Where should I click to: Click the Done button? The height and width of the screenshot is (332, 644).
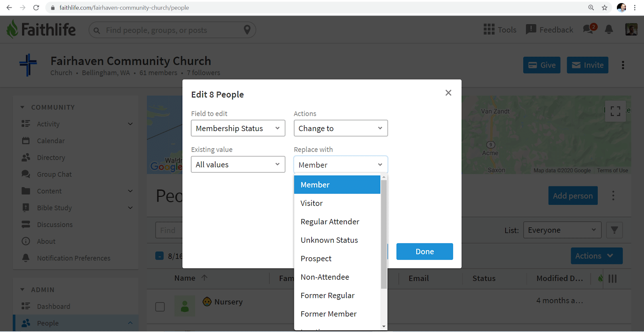click(425, 252)
